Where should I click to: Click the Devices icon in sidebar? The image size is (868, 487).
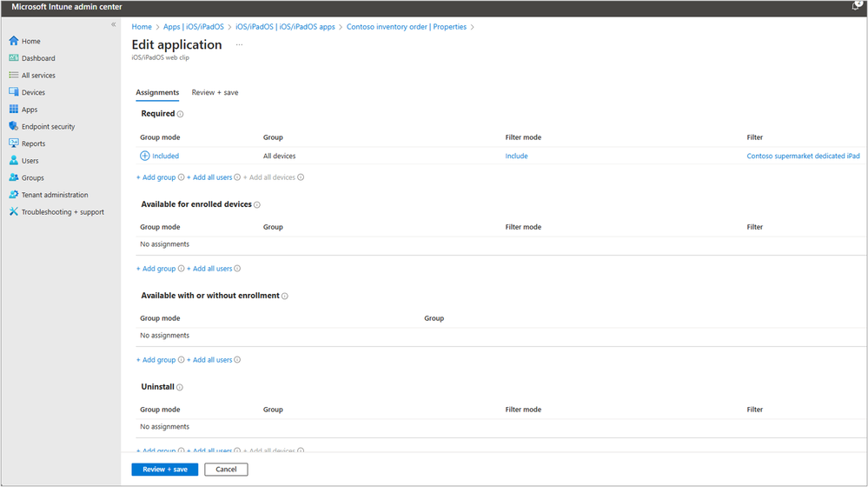(14, 92)
